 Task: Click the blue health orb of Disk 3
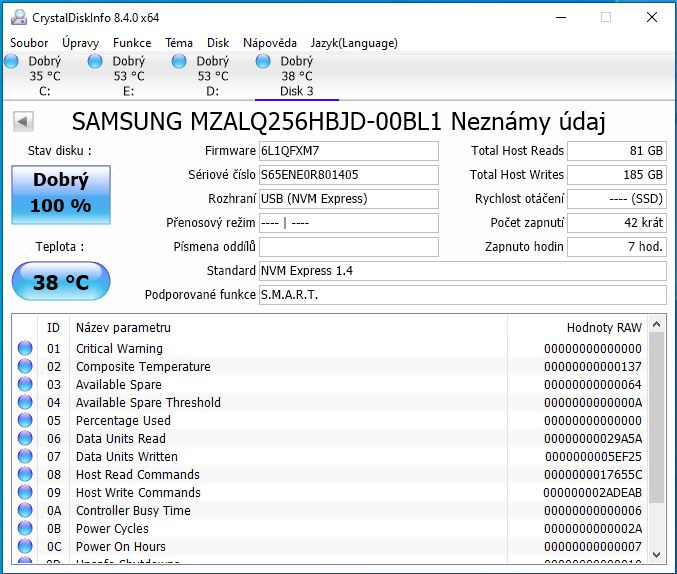click(263, 61)
